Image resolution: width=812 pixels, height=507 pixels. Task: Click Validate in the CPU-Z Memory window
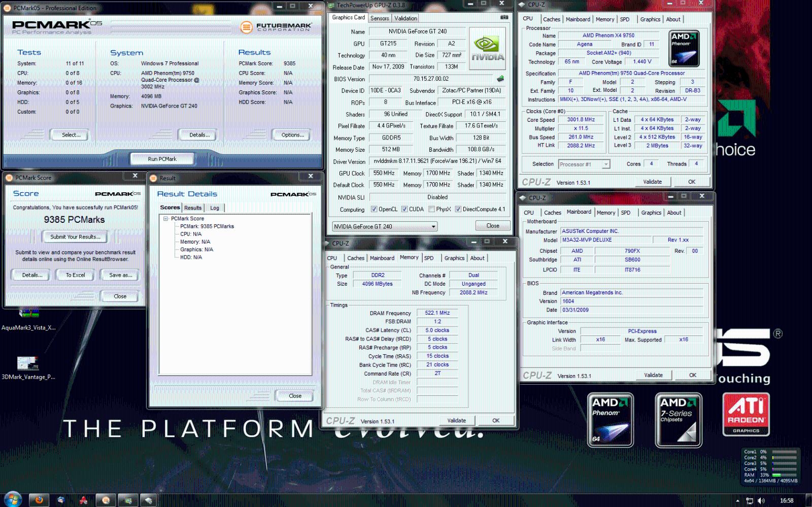[x=457, y=421]
